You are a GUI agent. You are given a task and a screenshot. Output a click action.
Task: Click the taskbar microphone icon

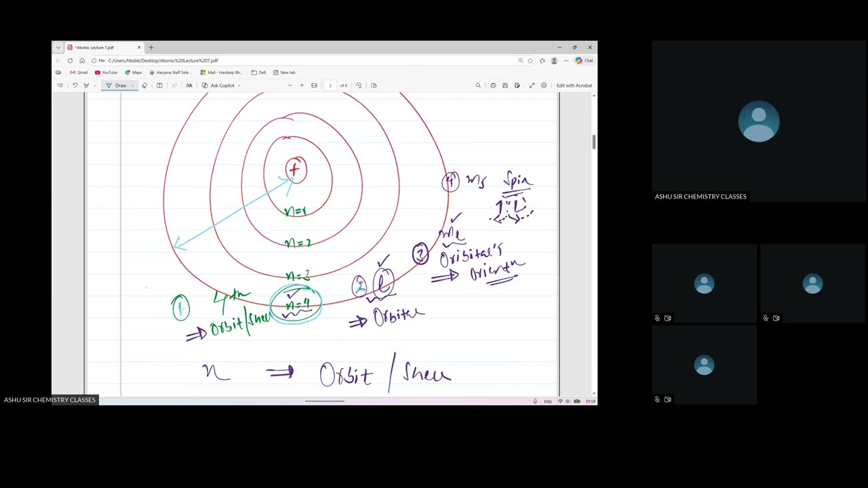coord(535,401)
